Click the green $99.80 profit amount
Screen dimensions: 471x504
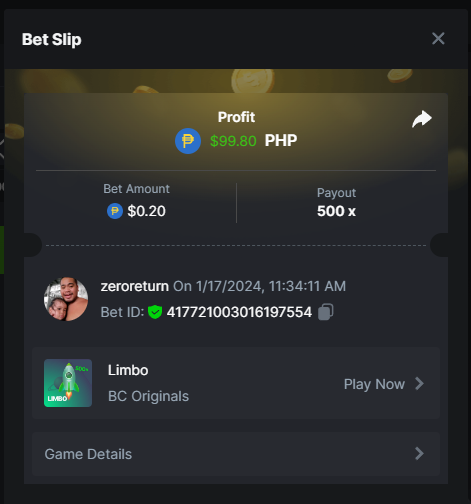(233, 141)
